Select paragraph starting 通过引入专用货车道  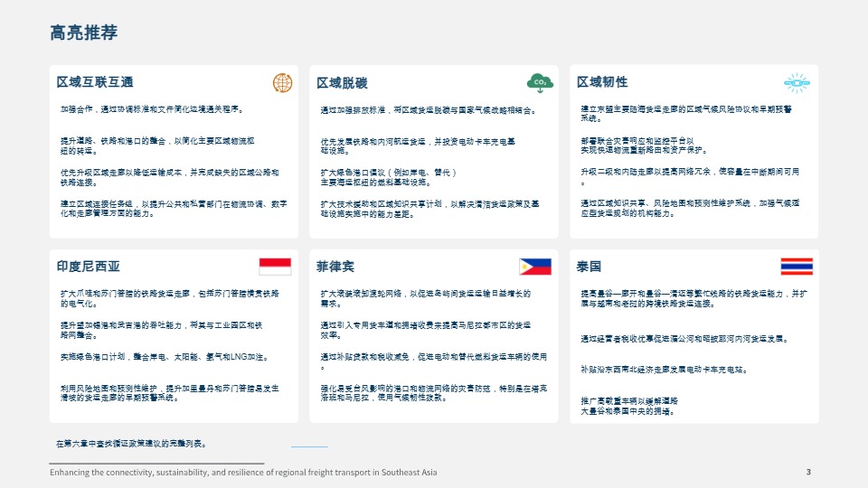(x=425, y=331)
